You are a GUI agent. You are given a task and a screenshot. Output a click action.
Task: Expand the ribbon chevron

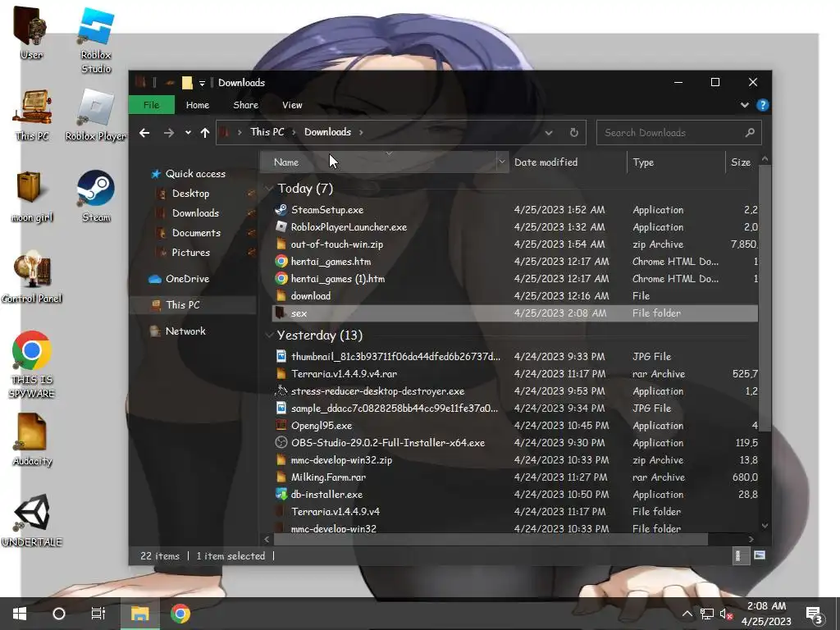[745, 105]
